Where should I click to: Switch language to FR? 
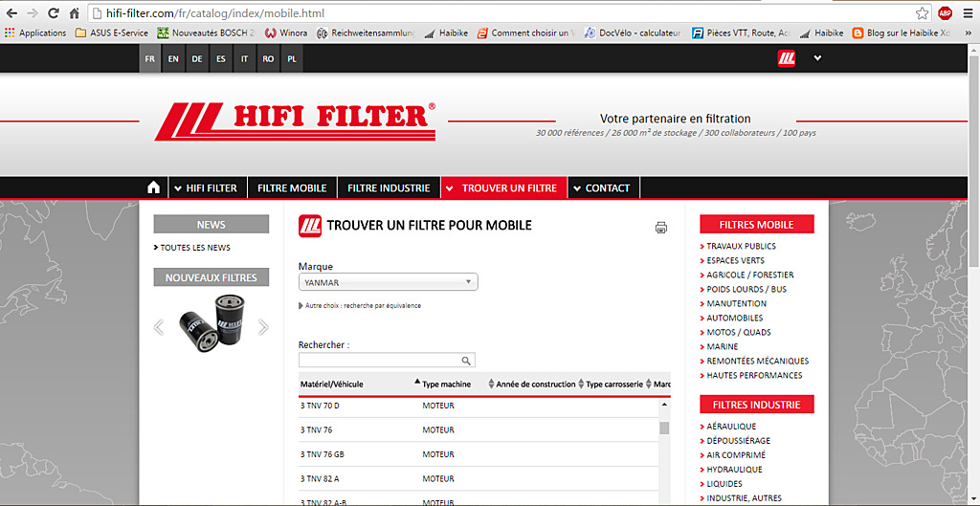(x=150, y=58)
